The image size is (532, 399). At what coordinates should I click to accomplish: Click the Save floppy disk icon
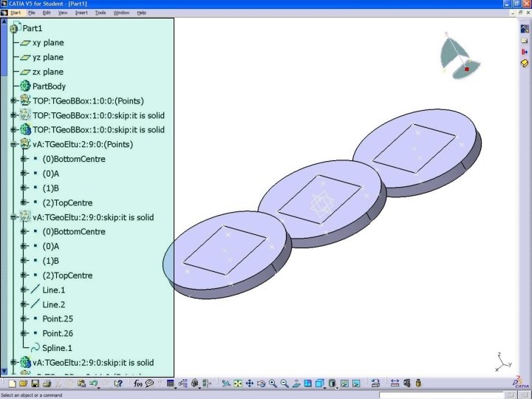[35, 383]
